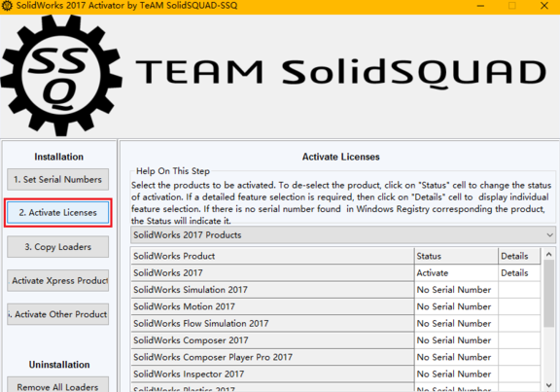Click the Activate Xpress Products button

(58, 280)
